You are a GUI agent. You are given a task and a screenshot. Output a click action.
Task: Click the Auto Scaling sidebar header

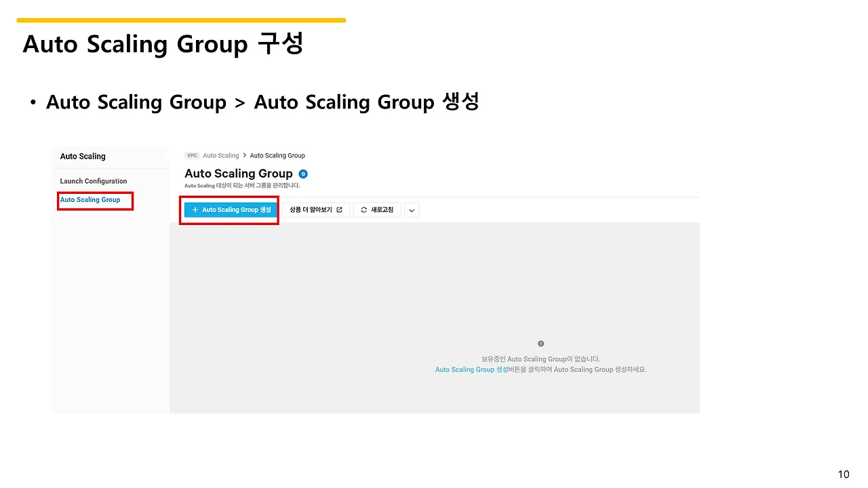[83, 157]
